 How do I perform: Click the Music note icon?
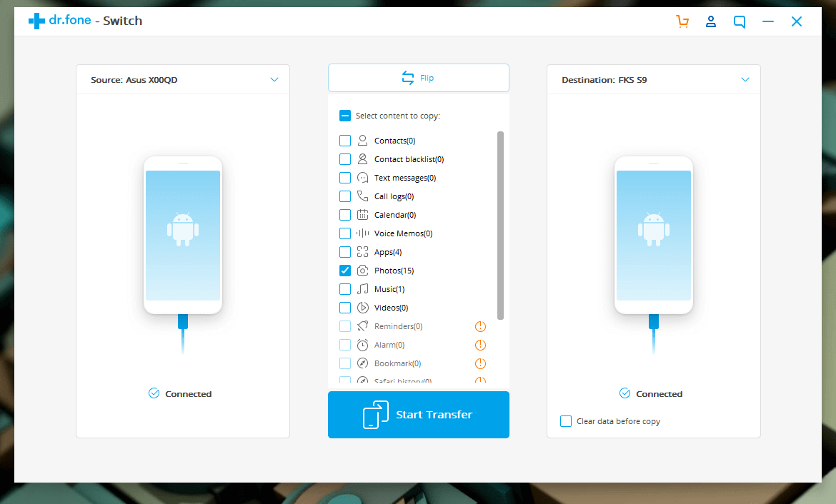point(363,289)
